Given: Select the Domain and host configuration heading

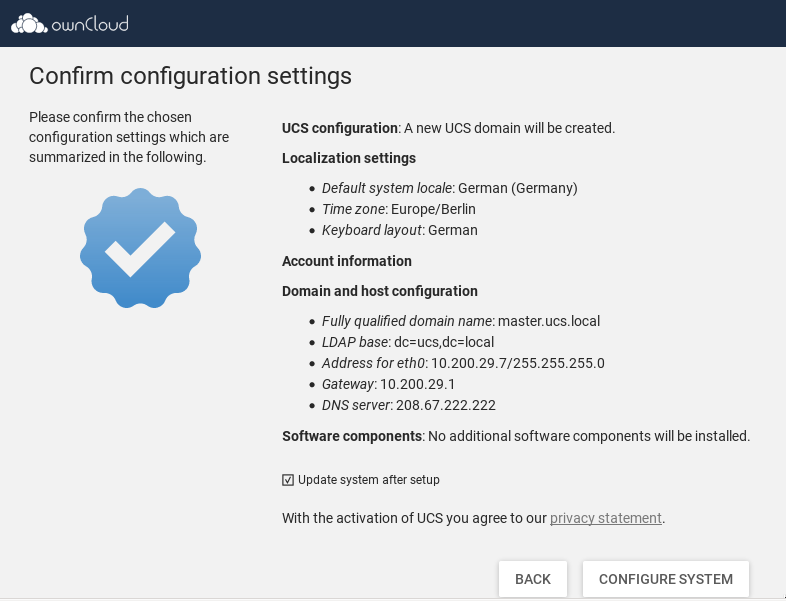Looking at the screenshot, I should pos(379,291).
